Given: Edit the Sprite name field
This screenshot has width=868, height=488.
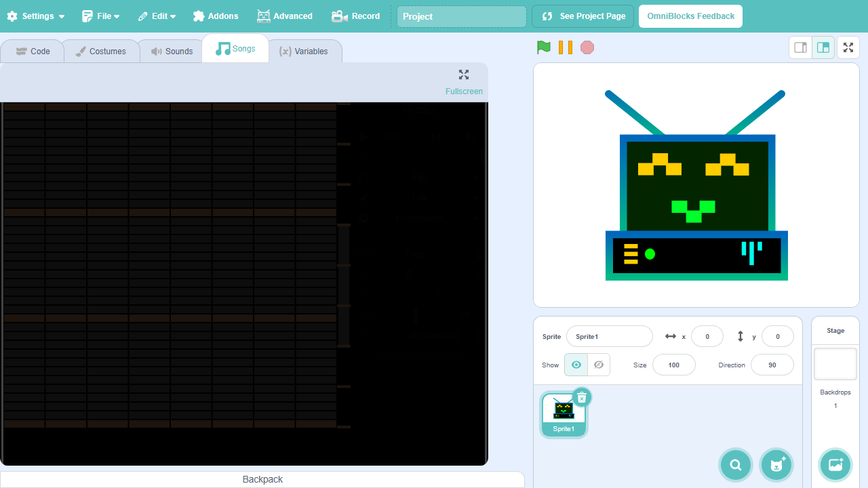Looking at the screenshot, I should (x=610, y=336).
